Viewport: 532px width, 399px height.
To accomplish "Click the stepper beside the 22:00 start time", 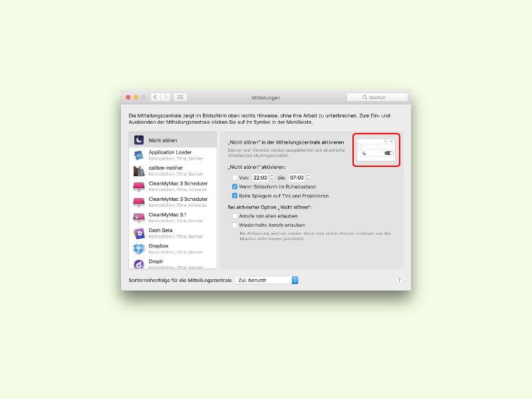I will pos(272,178).
